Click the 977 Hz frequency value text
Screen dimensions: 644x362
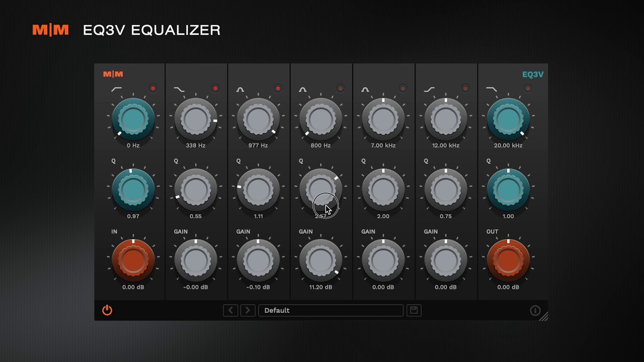tap(258, 145)
